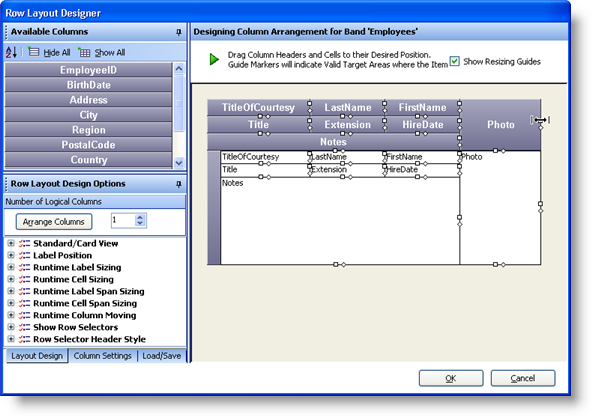Screen dimensions: 591x416
Task: Click the Runtime Cell Span Sizing icon
Action: click(24, 303)
